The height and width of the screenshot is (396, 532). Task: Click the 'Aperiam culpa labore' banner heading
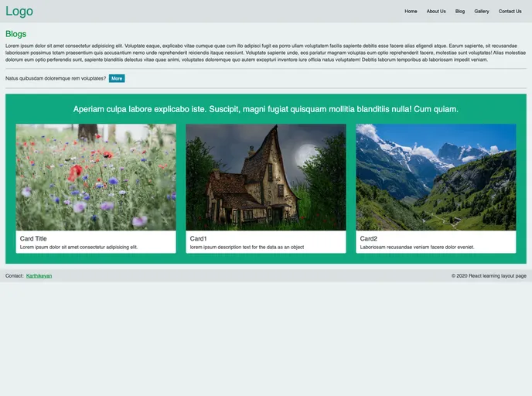(x=265, y=109)
